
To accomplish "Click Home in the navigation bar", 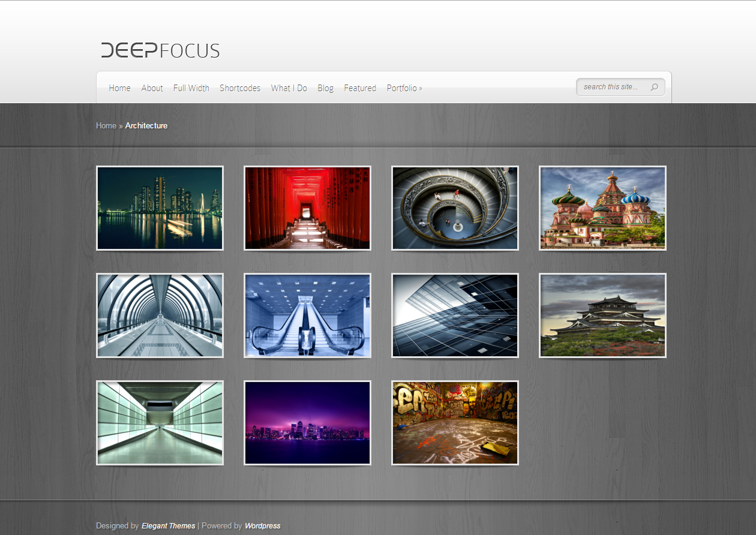I will [x=119, y=88].
